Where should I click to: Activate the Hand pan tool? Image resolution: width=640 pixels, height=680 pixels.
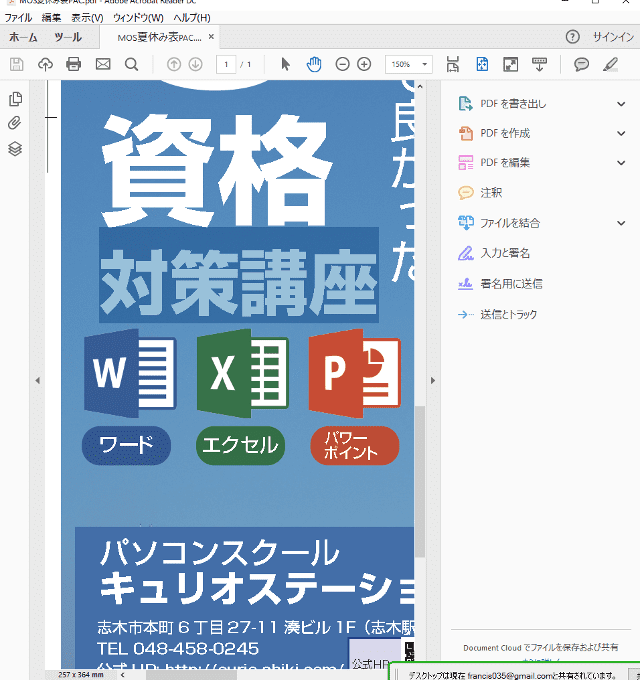(313, 65)
